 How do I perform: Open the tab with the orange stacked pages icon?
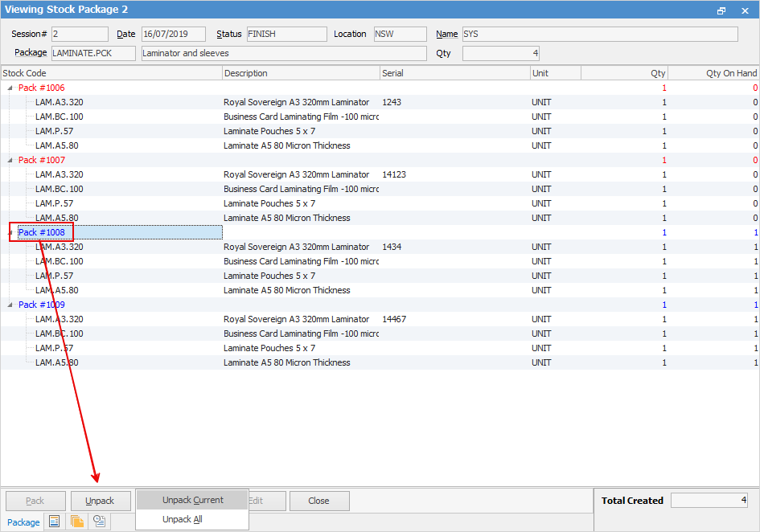pos(76,522)
